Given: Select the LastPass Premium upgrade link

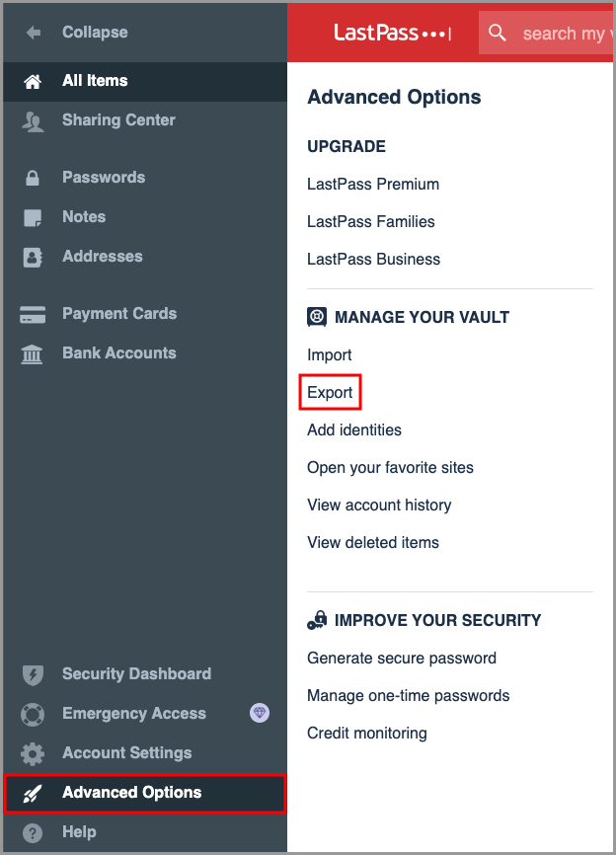Looking at the screenshot, I should pos(373,185).
